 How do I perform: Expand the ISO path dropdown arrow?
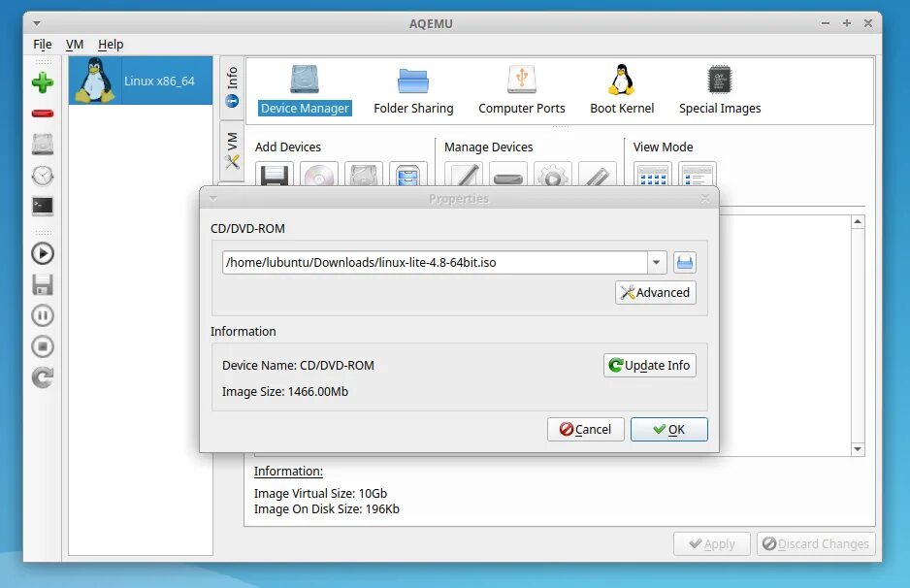tap(657, 262)
